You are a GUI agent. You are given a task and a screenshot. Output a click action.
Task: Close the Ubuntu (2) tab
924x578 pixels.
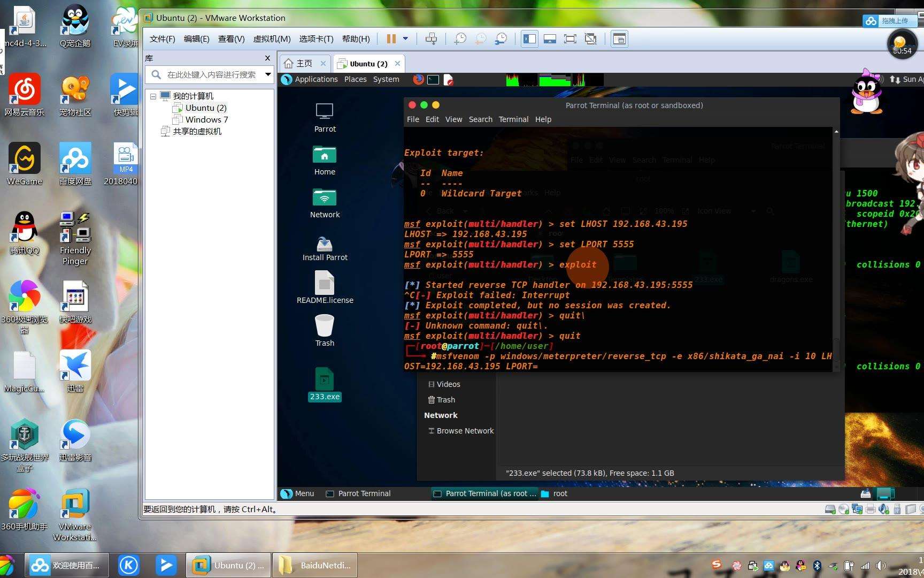(x=397, y=63)
